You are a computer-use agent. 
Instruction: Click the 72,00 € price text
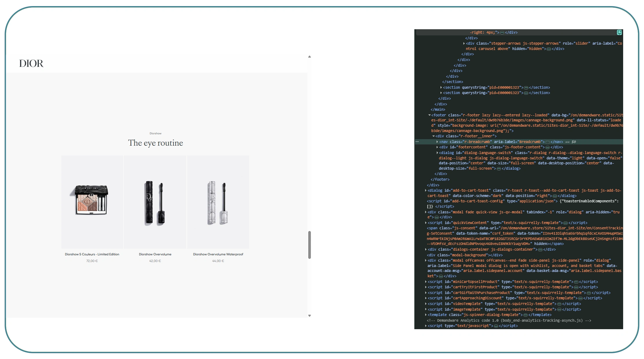click(92, 261)
